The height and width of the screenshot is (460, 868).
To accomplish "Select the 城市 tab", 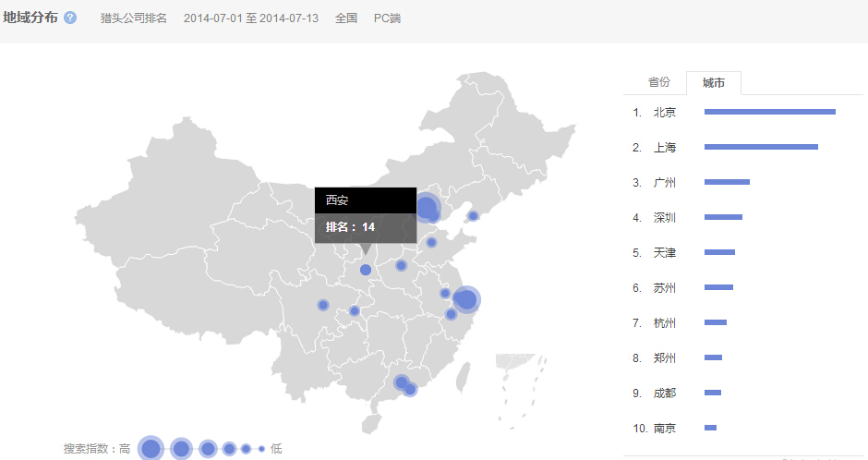I will pyautogui.click(x=714, y=83).
